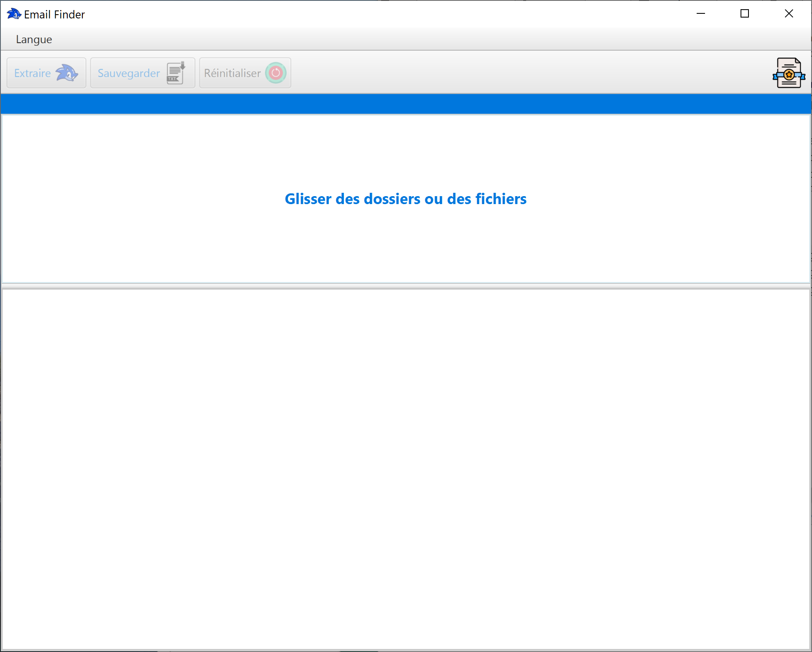The height and width of the screenshot is (652, 812).
Task: Click the Email Finder app icon in title bar
Action: pos(14,14)
